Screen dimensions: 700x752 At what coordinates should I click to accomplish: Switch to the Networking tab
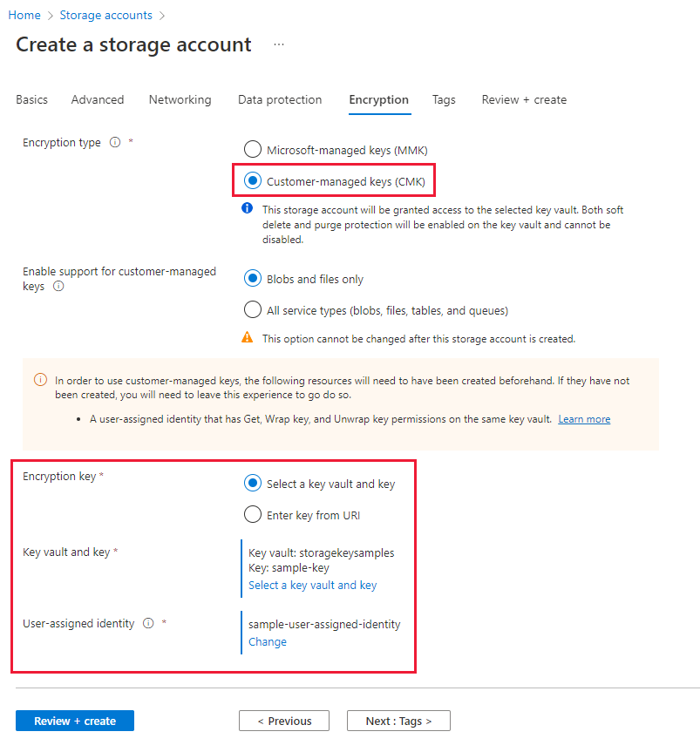click(180, 99)
